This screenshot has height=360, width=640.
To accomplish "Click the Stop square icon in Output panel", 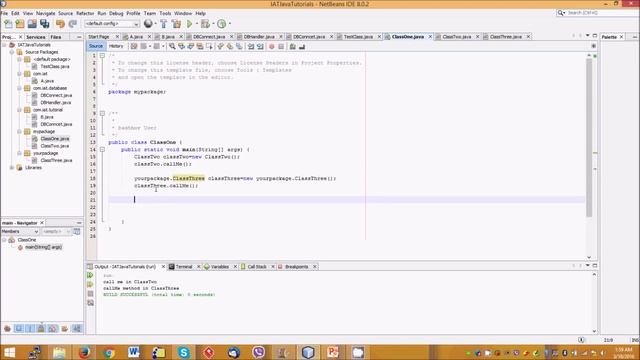I will coord(90,293).
